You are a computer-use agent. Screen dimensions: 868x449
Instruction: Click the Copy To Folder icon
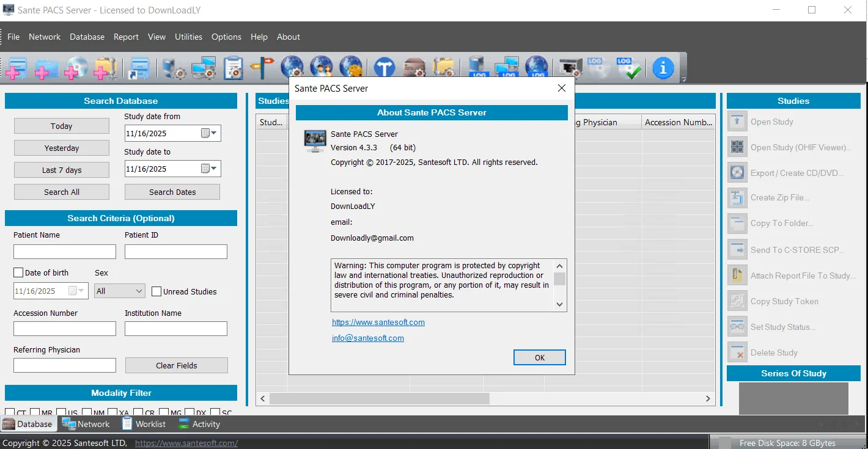[738, 223]
